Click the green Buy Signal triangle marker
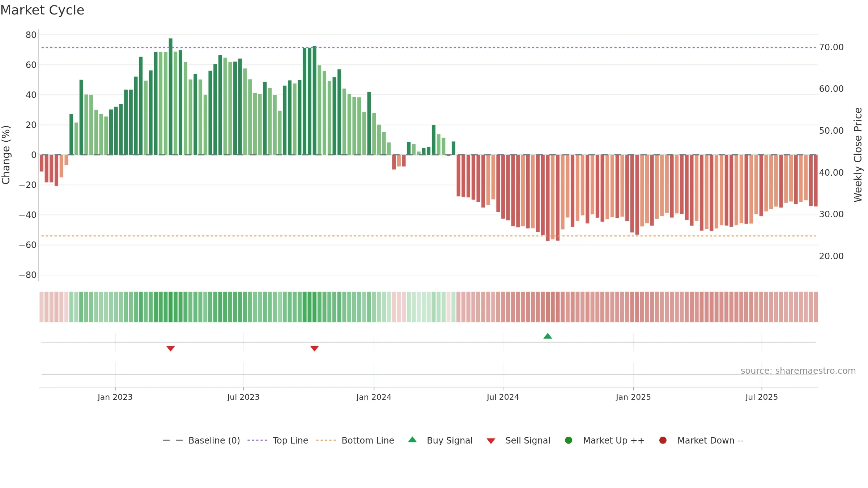Screen dimensions: 868x488 pos(548,336)
